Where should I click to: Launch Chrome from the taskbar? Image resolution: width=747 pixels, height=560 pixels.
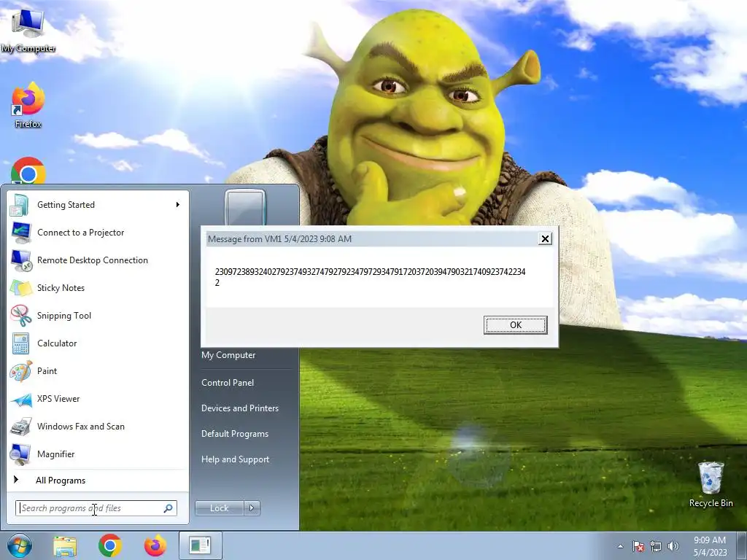tap(110, 545)
